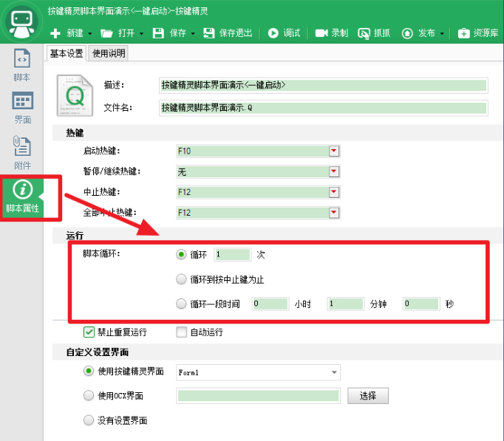Click the 秒 seconds input field
504x441 pixels.
pos(421,304)
